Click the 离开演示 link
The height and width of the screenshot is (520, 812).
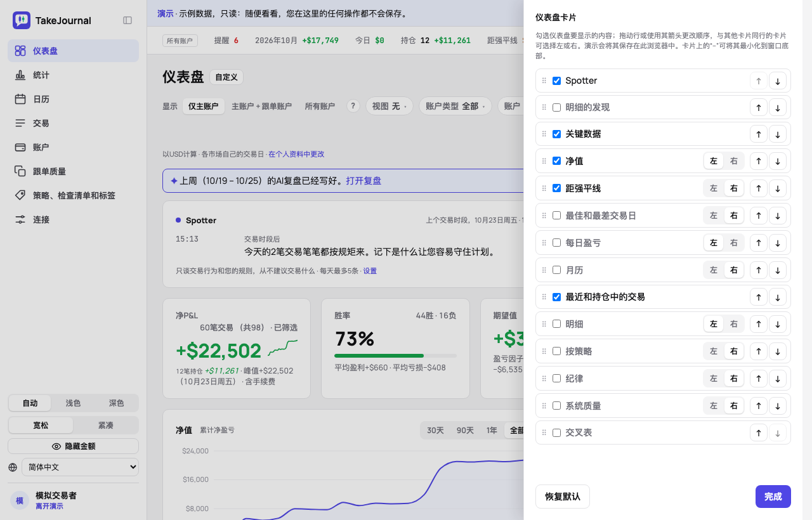pos(49,506)
